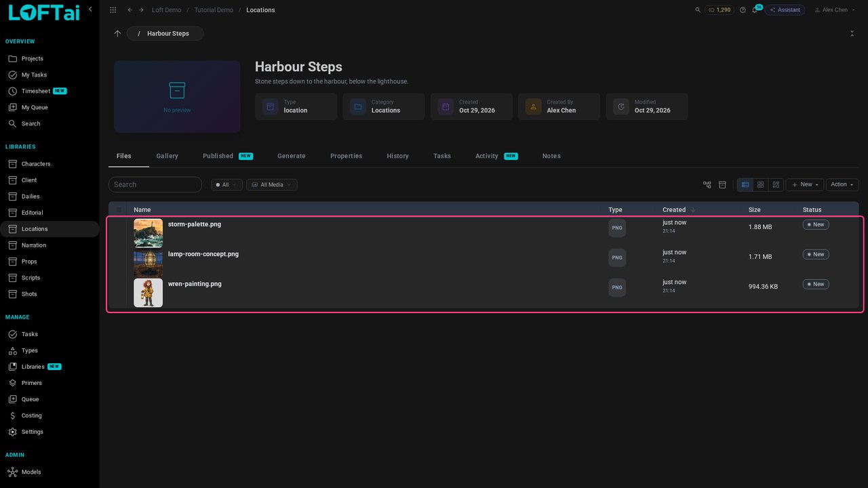
Task: Switch to the Gallery tab
Action: 167,156
